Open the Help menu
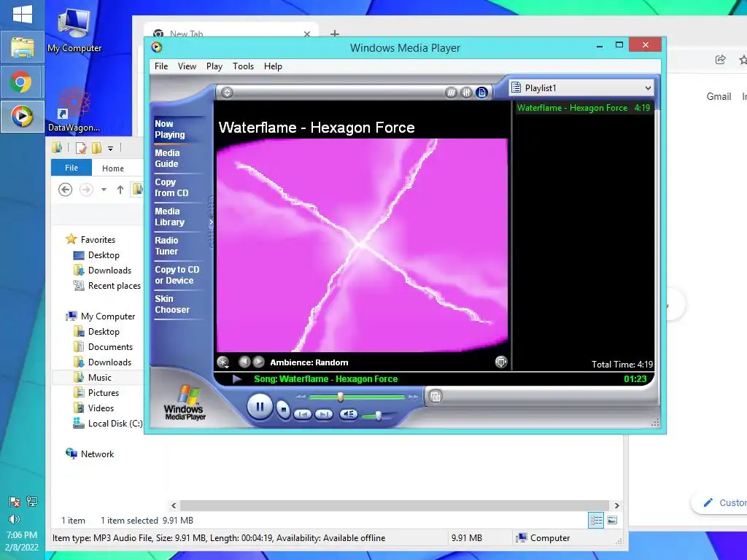 coord(273,66)
